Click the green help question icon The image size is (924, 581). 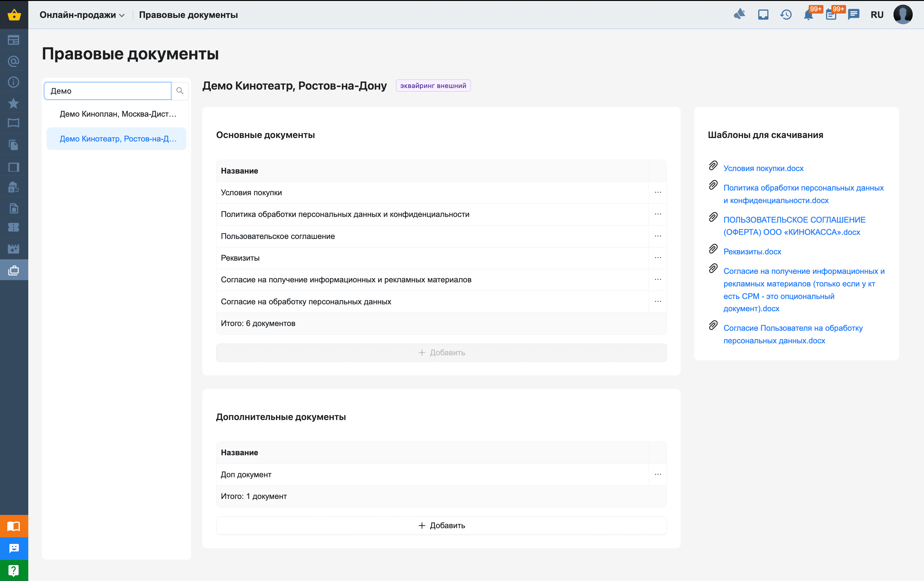click(14, 570)
